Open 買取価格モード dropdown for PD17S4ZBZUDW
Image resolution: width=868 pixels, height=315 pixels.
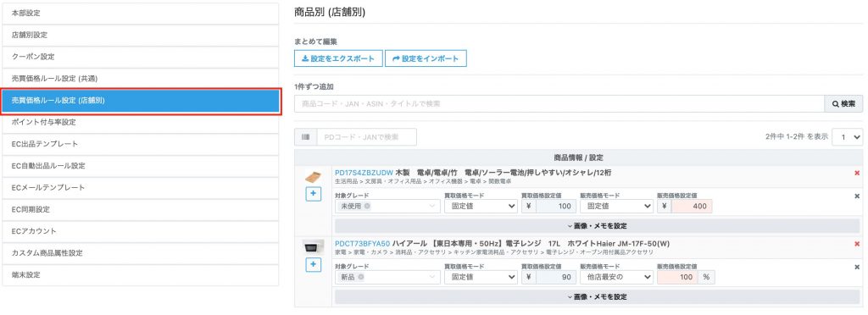pos(481,206)
